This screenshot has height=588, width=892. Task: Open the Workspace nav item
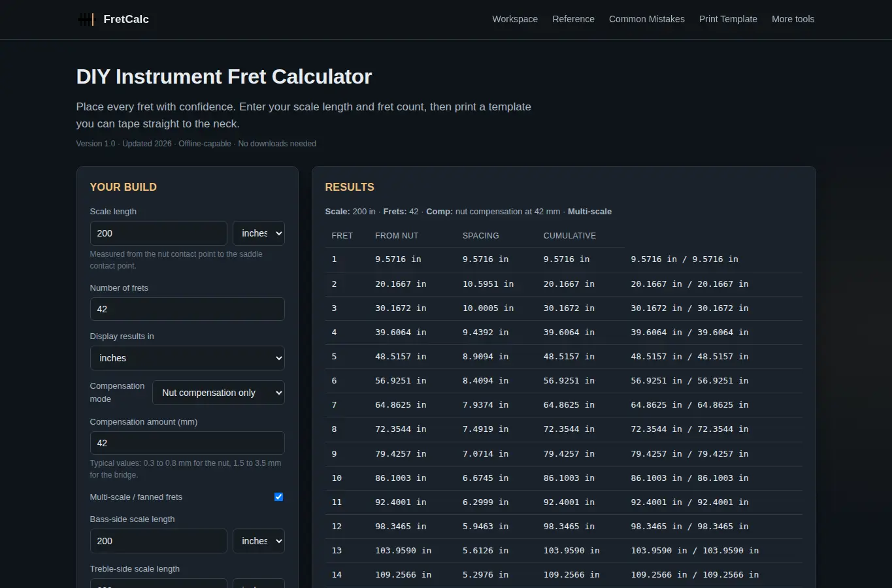click(x=515, y=20)
